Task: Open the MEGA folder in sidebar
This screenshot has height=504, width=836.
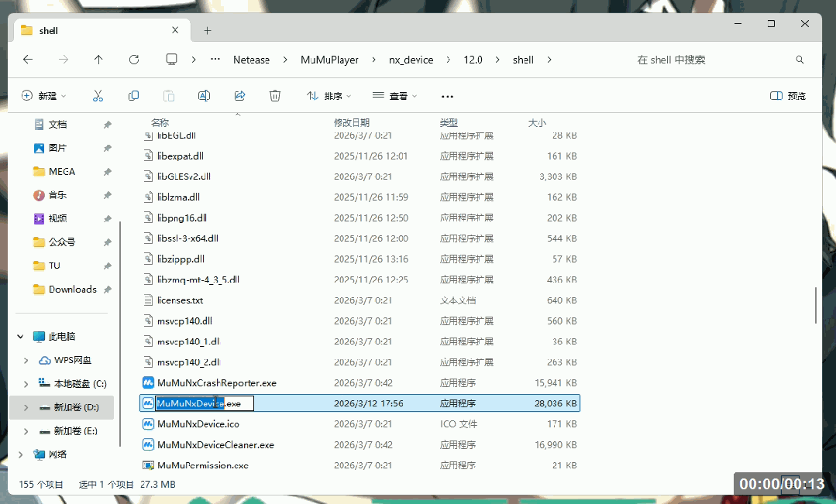Action: pos(62,172)
